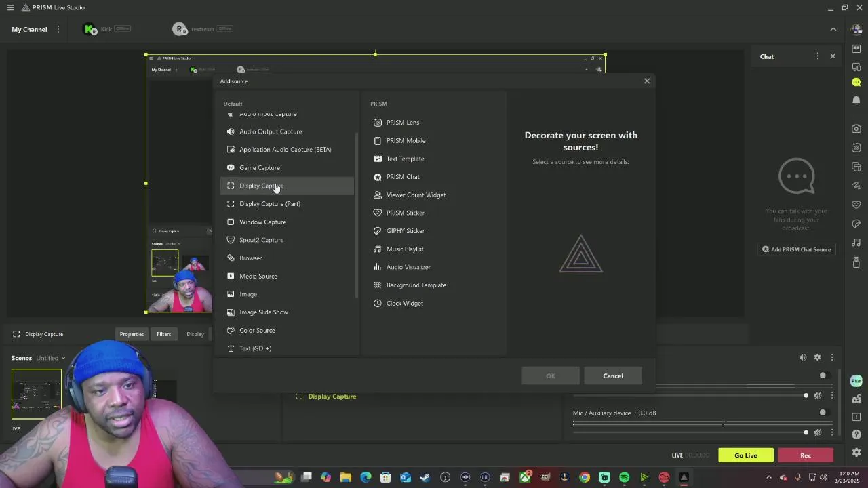Screen dimensions: 868x488
Task: Select the Display Capture row in sources list
Action: [332, 396]
